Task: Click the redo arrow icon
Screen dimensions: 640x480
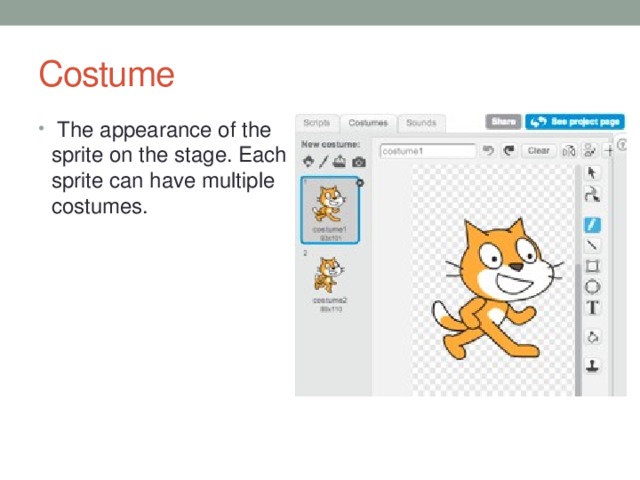Action: (x=509, y=151)
